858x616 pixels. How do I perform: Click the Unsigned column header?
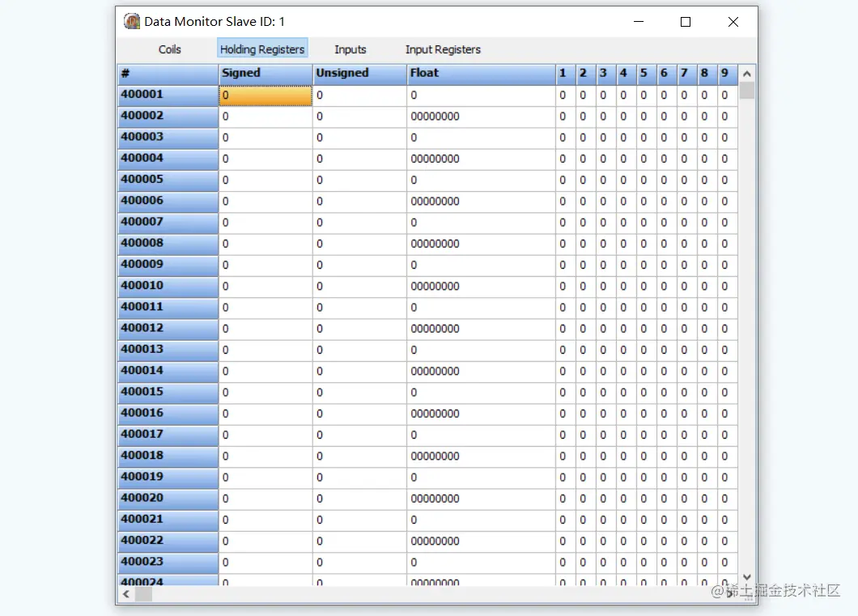tap(359, 74)
